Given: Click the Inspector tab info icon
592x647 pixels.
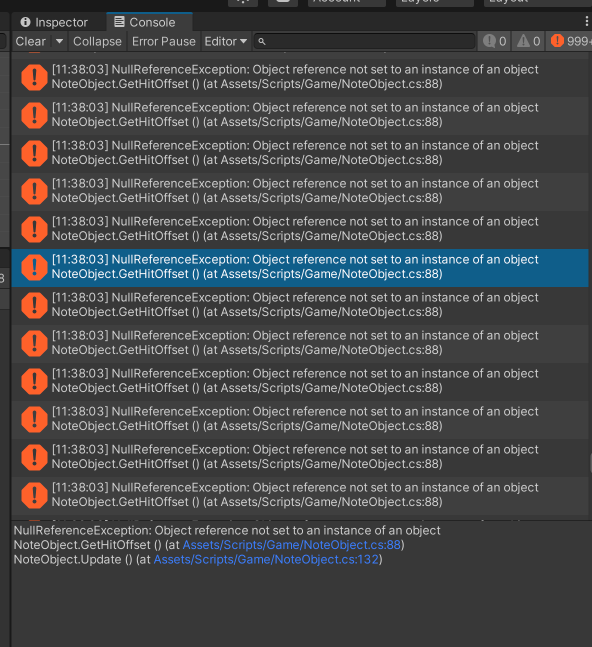Looking at the screenshot, I should 26,22.
